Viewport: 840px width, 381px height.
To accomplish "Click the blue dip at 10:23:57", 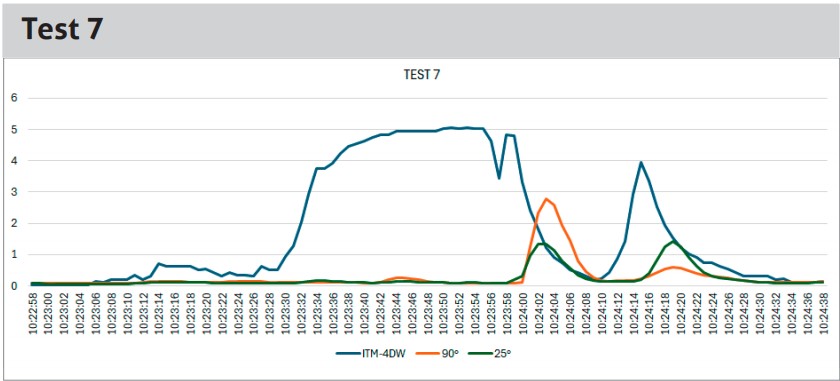I will pos(499,178).
